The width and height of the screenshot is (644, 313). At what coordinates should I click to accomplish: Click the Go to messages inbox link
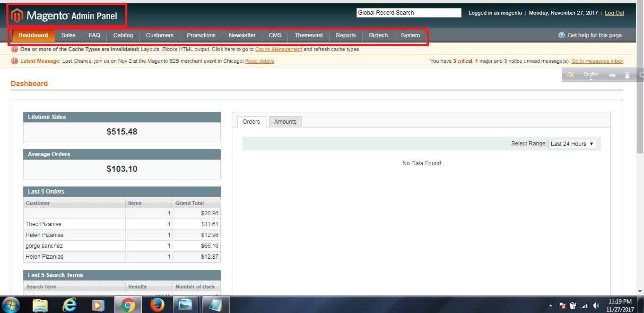tap(597, 61)
